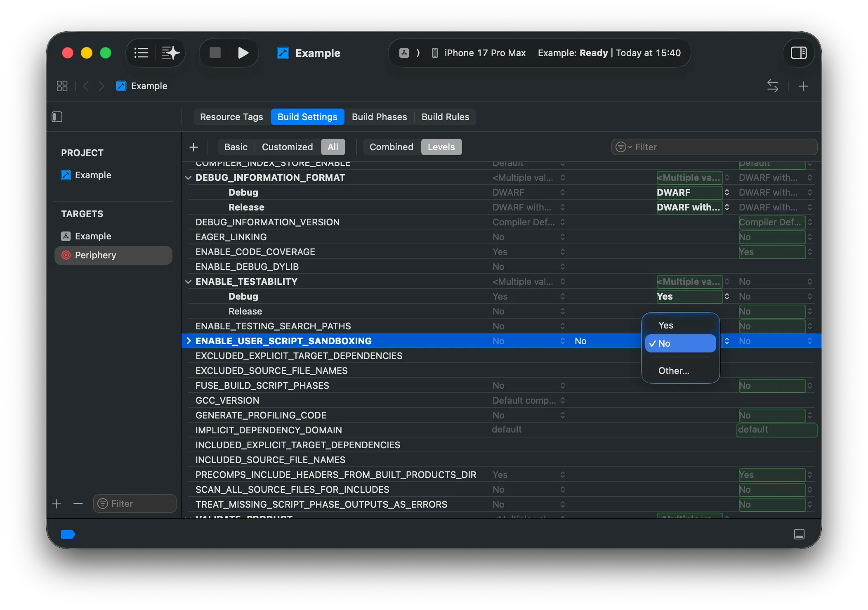Go forward in editor history
This screenshot has height=610, width=868.
(101, 86)
